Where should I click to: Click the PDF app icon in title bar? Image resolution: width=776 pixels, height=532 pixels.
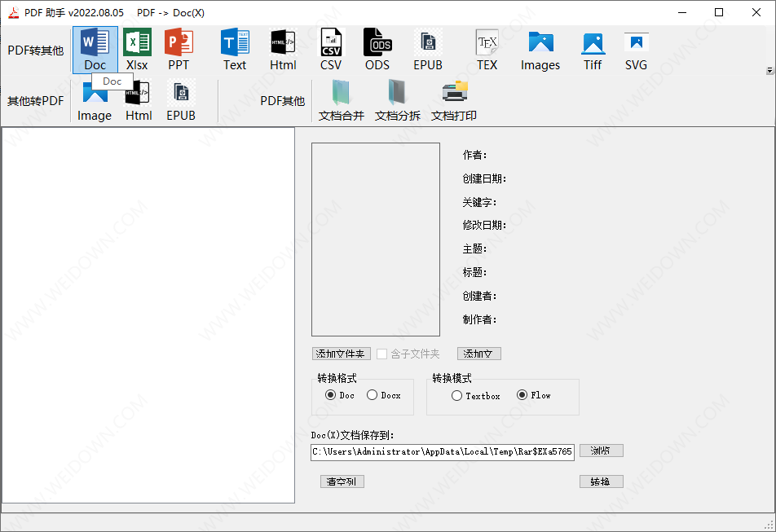point(13,12)
